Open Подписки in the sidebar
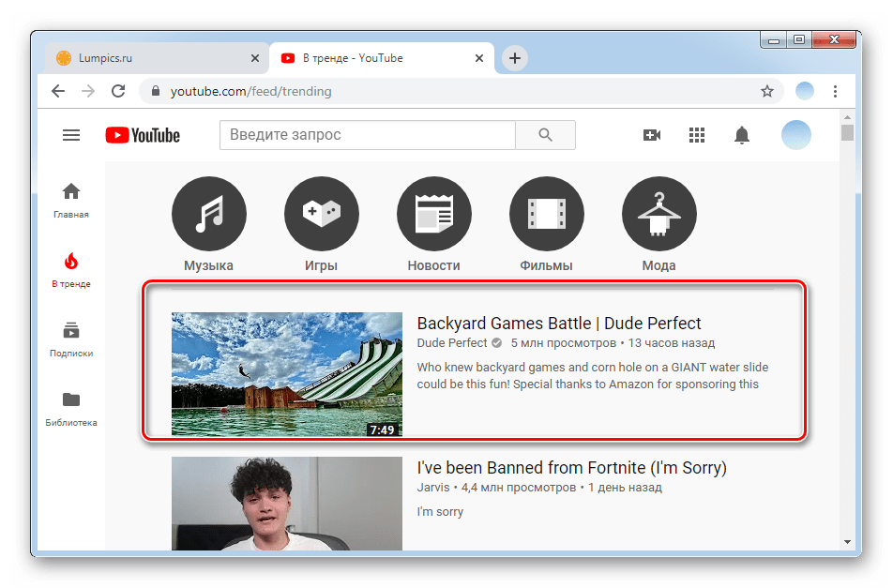 [71, 339]
